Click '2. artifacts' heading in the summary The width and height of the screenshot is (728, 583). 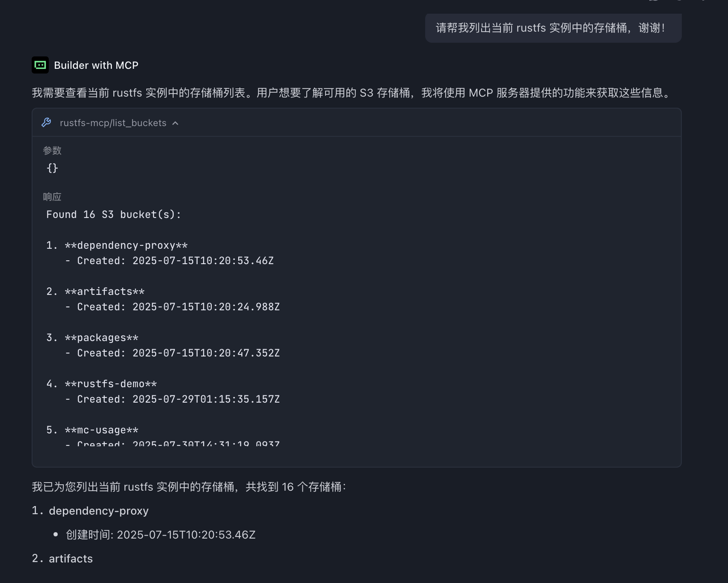tap(62, 558)
